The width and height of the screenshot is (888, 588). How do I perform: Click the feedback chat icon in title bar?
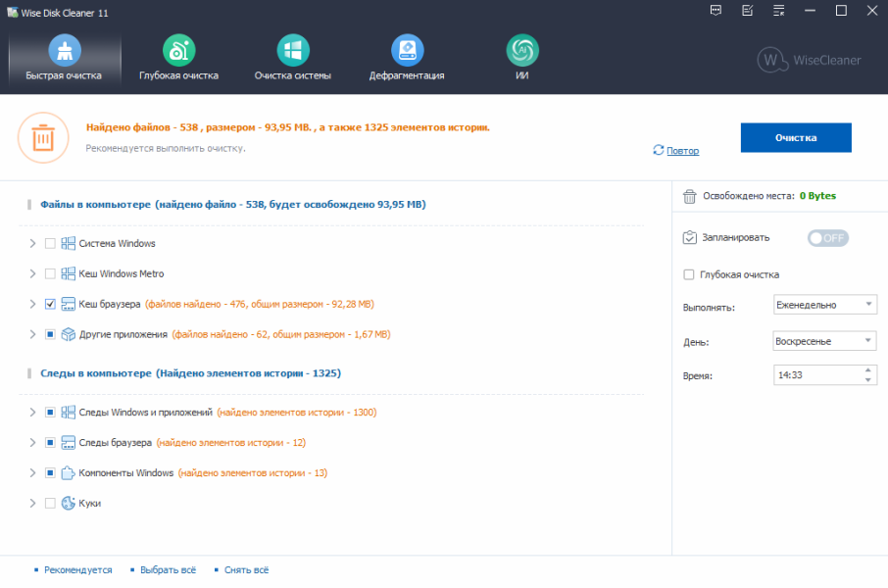tap(715, 11)
